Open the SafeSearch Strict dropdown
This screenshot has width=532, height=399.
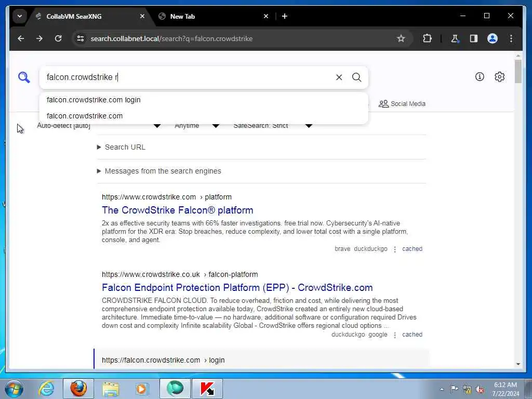click(x=272, y=126)
